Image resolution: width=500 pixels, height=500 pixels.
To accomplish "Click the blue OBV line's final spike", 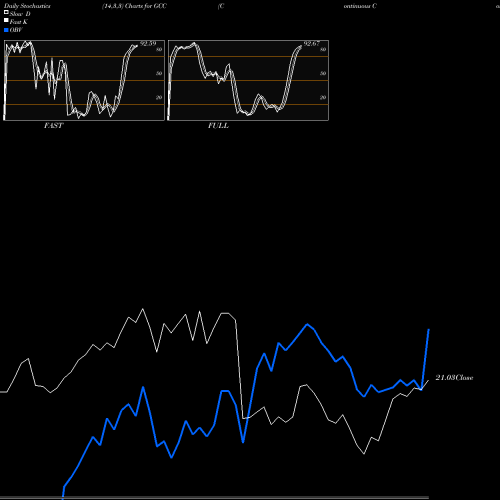I will 425,359.
